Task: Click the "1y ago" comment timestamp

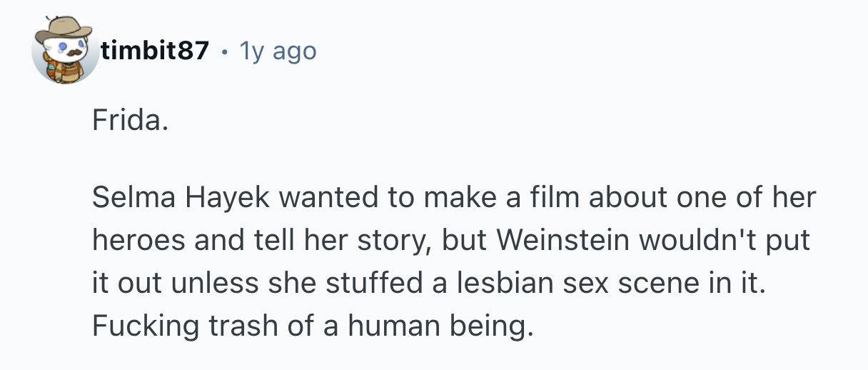Action: [x=278, y=51]
